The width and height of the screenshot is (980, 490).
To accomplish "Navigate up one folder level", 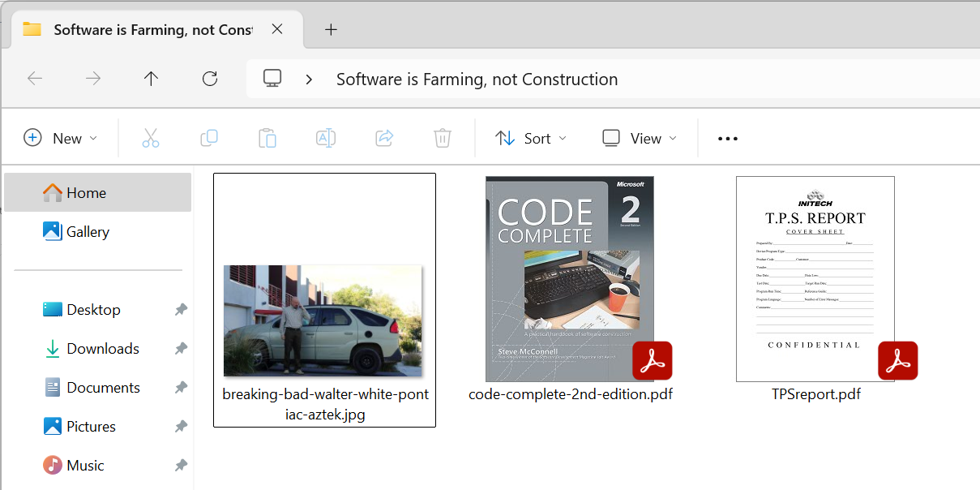I will [151, 79].
